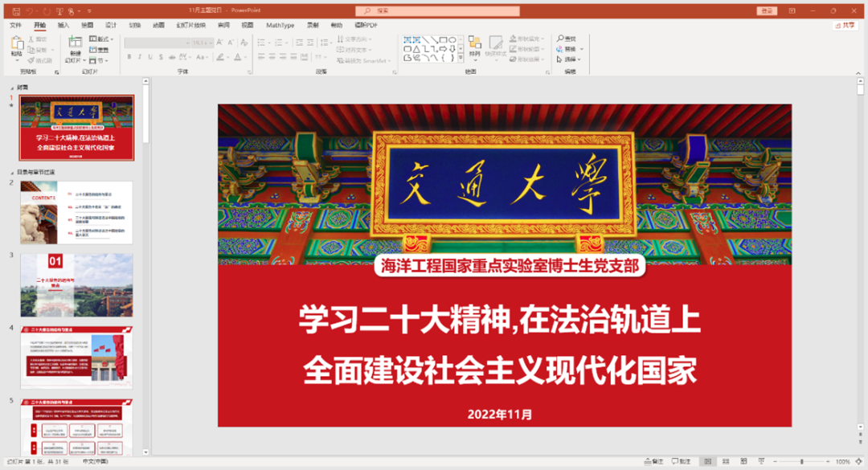The width and height of the screenshot is (868, 470).
Task: Click the Arrange shapes icon
Action: 474,43
